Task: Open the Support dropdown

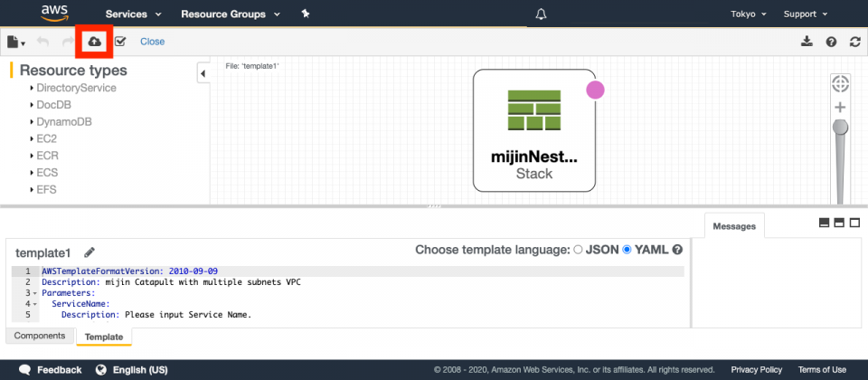Action: pyautogui.click(x=806, y=14)
